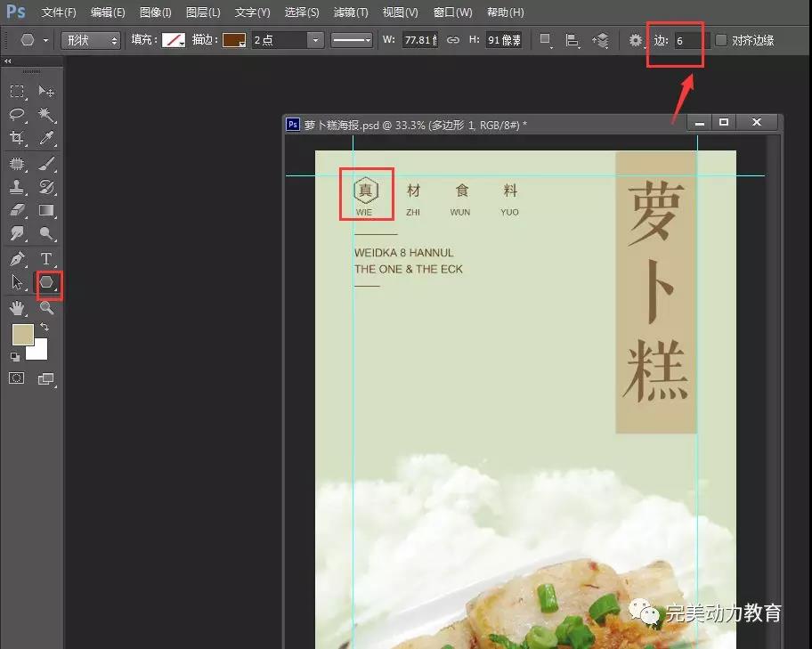Pick the Eyedropper tool

click(x=47, y=138)
